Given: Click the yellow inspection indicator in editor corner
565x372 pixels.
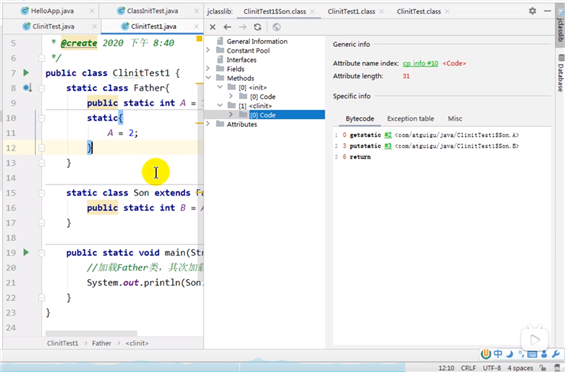Looking at the screenshot, I should pos(199,38).
